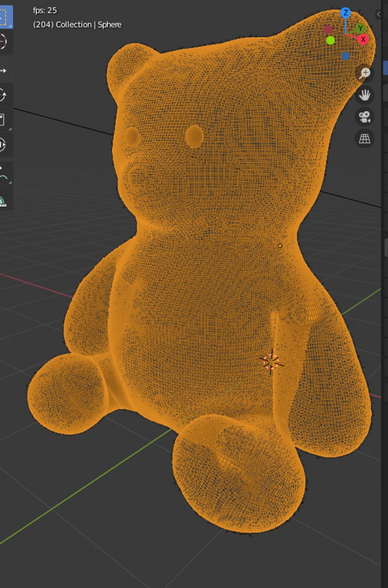The image size is (388, 588).
Task: Click the 'fps: 25' viewport text
Action: 45,10
